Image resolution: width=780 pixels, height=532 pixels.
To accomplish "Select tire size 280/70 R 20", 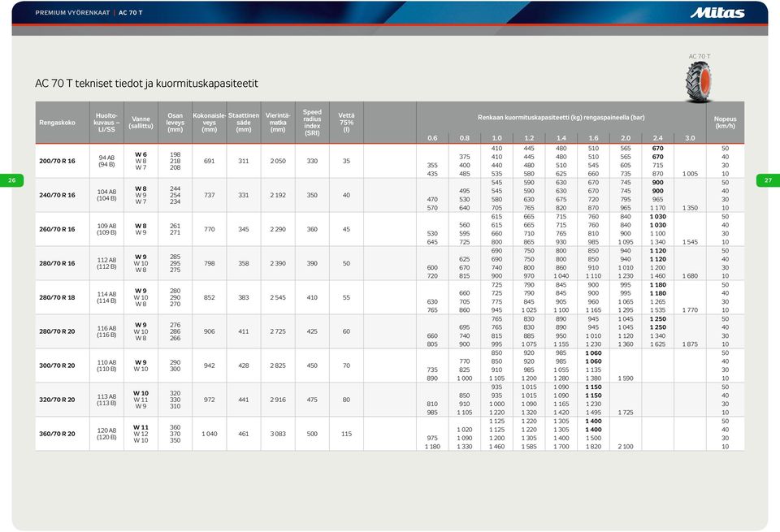I will 57,331.
